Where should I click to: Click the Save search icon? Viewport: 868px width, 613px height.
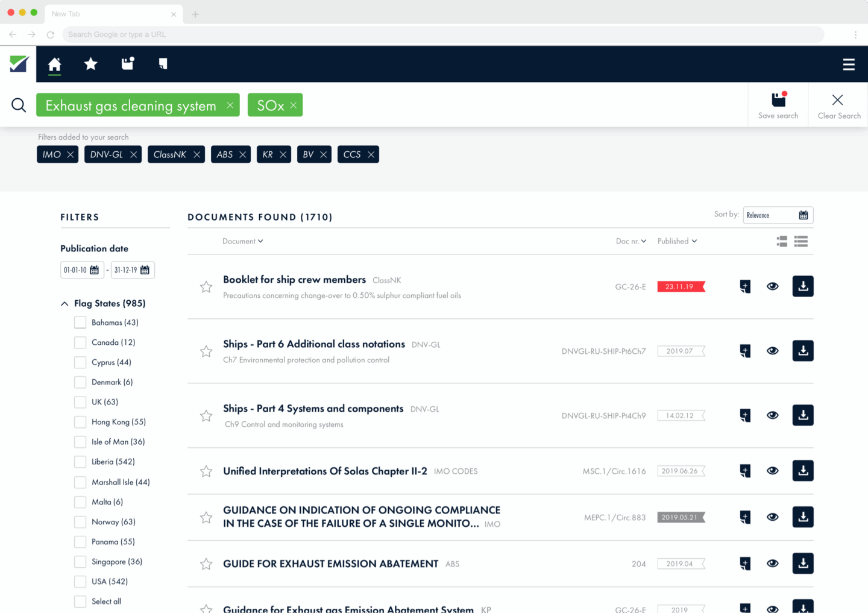[x=778, y=105]
